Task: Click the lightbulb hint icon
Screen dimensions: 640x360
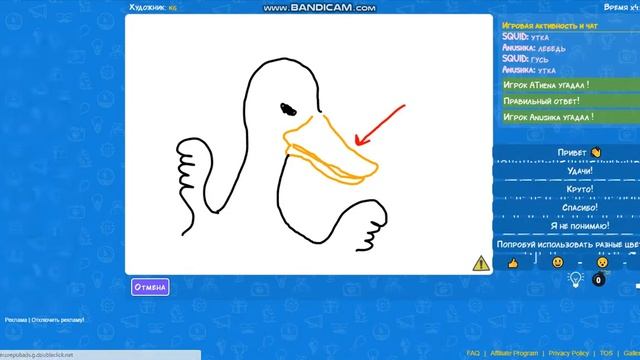Action: tap(575, 280)
